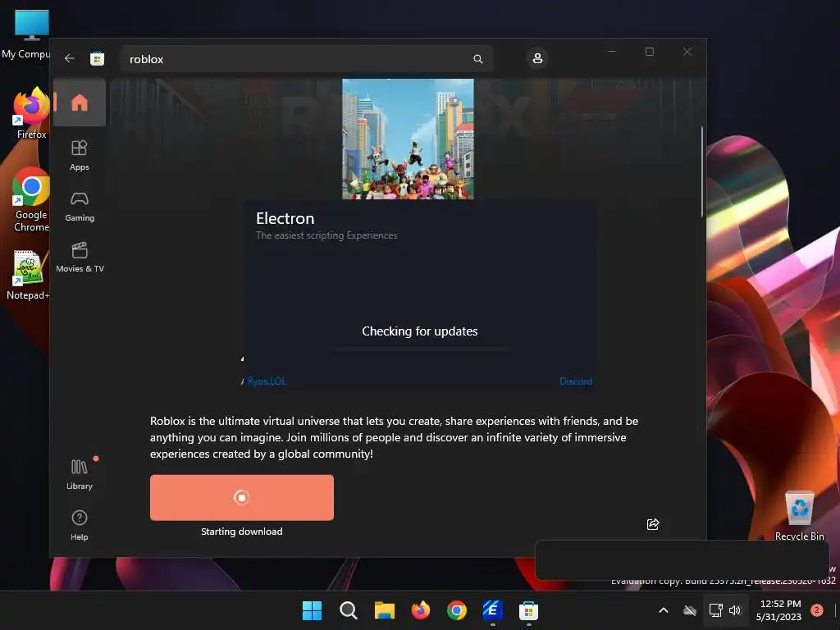
Task: Open the volume tray icon
Action: [x=735, y=610]
